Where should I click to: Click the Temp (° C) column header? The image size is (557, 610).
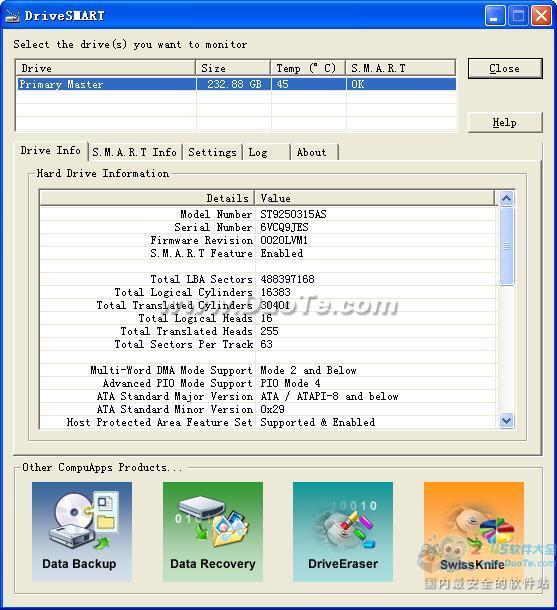click(308, 68)
